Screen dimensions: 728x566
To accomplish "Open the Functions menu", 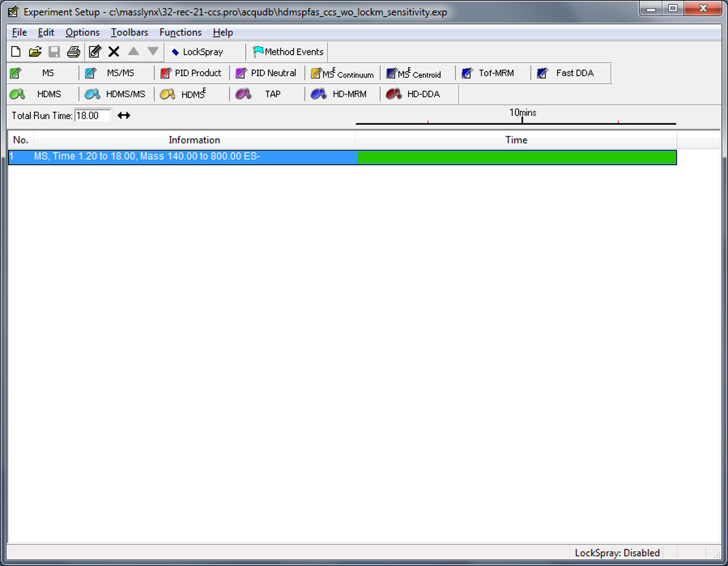I will point(180,32).
